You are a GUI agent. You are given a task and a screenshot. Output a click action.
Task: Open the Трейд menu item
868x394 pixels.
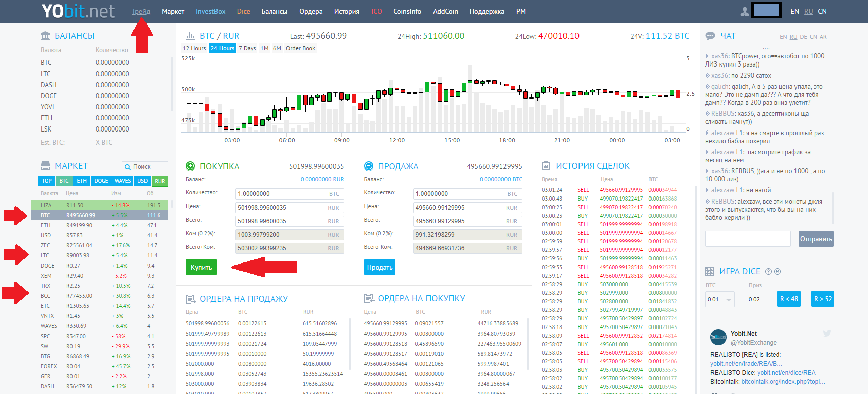(x=141, y=11)
